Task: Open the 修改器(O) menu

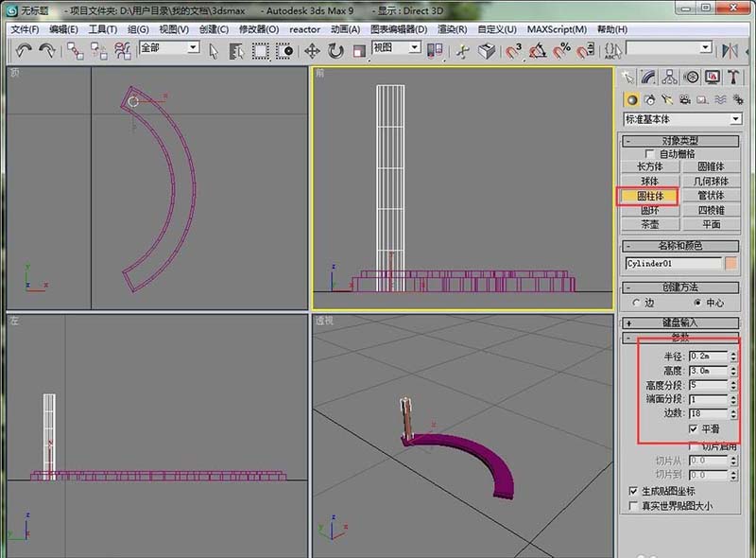Action: coord(259,29)
